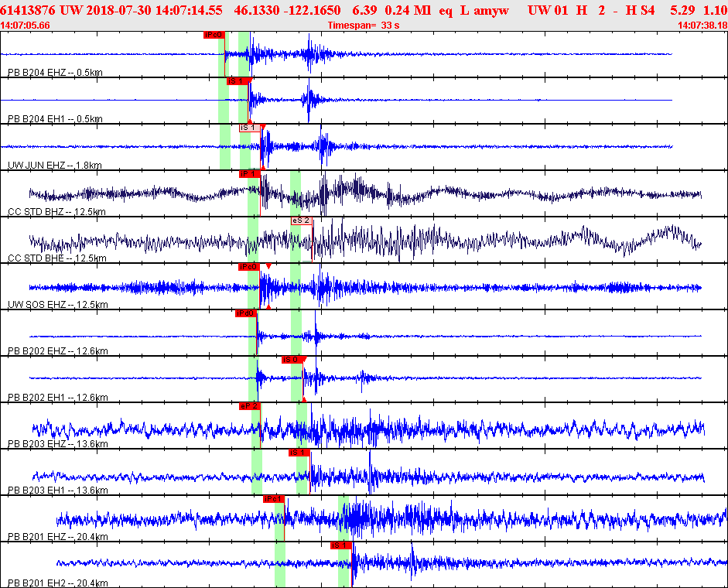Image resolution: width=728 pixels, height=588 pixels.
Task: Click the green predicted-arrival band on B201 EHZ
Action: point(279,542)
